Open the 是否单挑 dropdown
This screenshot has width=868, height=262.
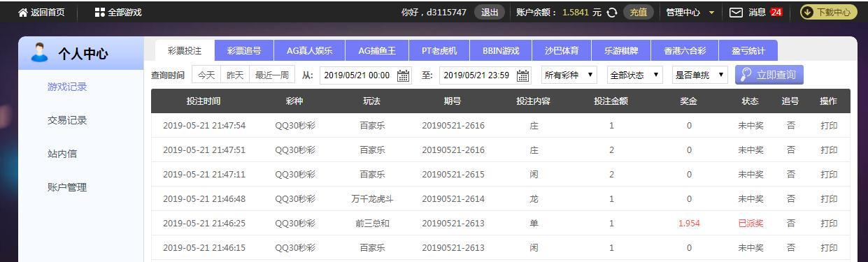[x=699, y=75]
